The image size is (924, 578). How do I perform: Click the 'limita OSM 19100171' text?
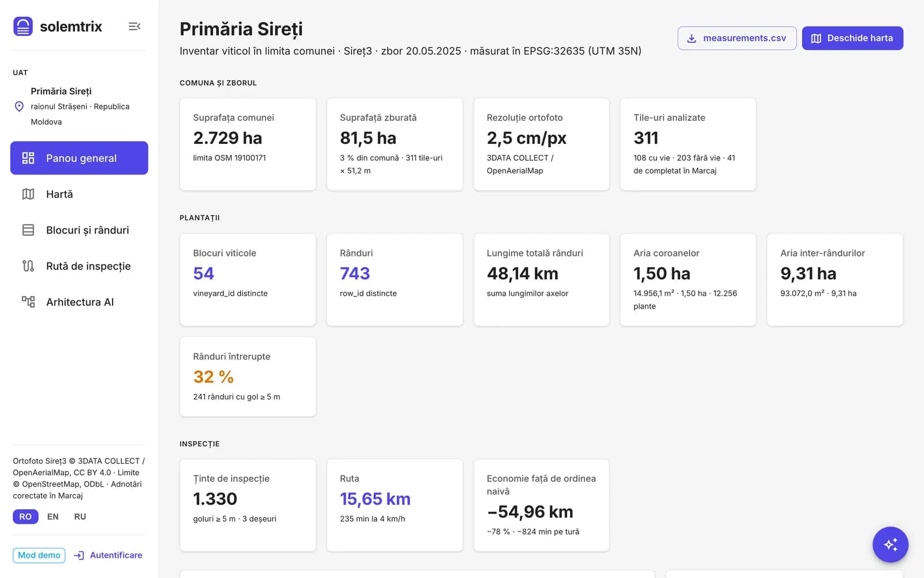tap(229, 158)
